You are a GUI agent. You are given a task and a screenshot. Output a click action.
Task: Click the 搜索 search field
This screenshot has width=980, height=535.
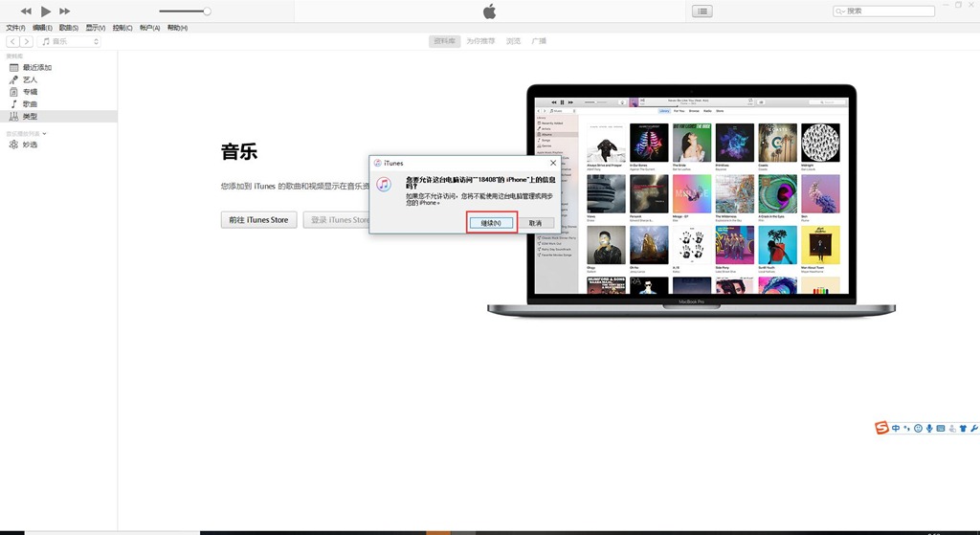pos(887,11)
